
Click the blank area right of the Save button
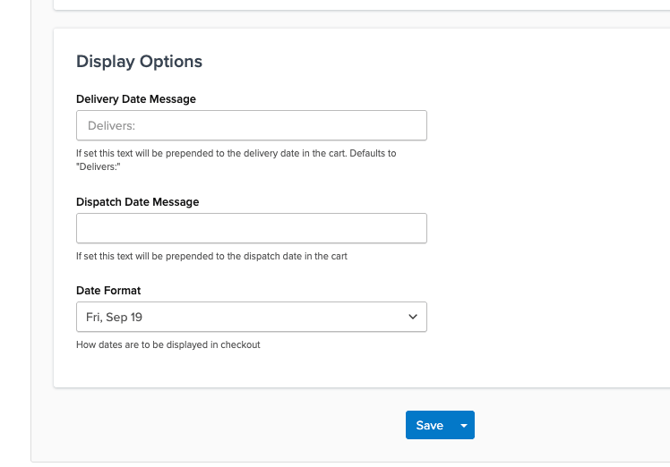click(x=560, y=425)
